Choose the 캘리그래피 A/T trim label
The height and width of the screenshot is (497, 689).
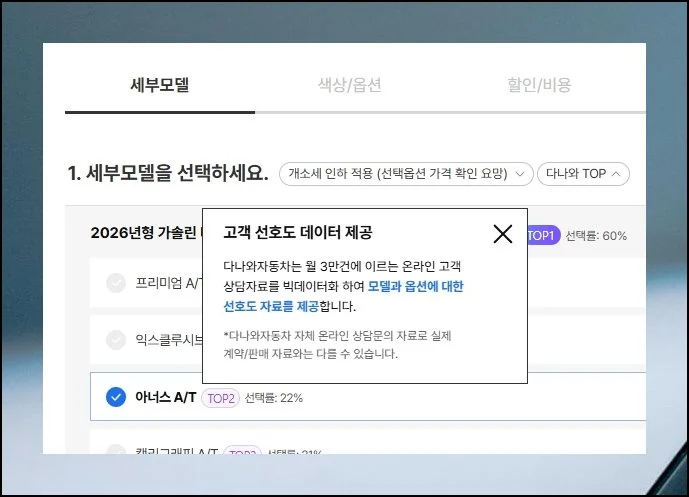click(x=176, y=453)
